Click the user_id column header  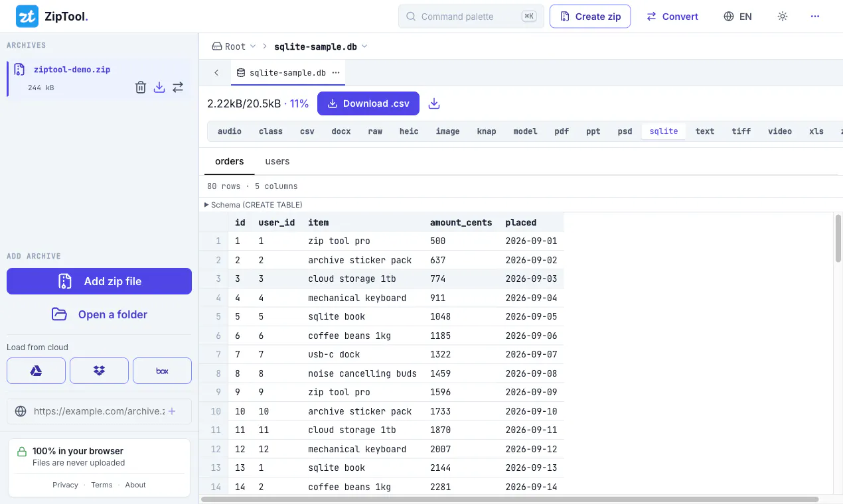pos(277,222)
